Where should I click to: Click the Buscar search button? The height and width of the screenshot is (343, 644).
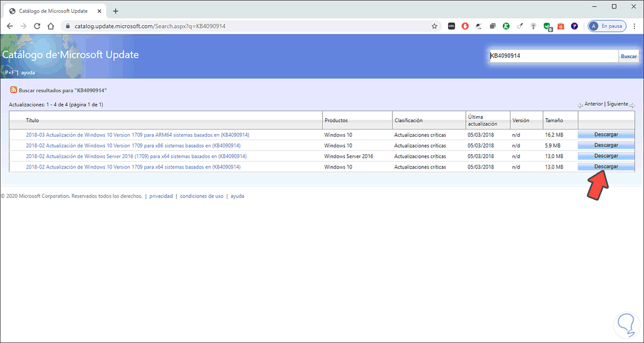pos(629,56)
